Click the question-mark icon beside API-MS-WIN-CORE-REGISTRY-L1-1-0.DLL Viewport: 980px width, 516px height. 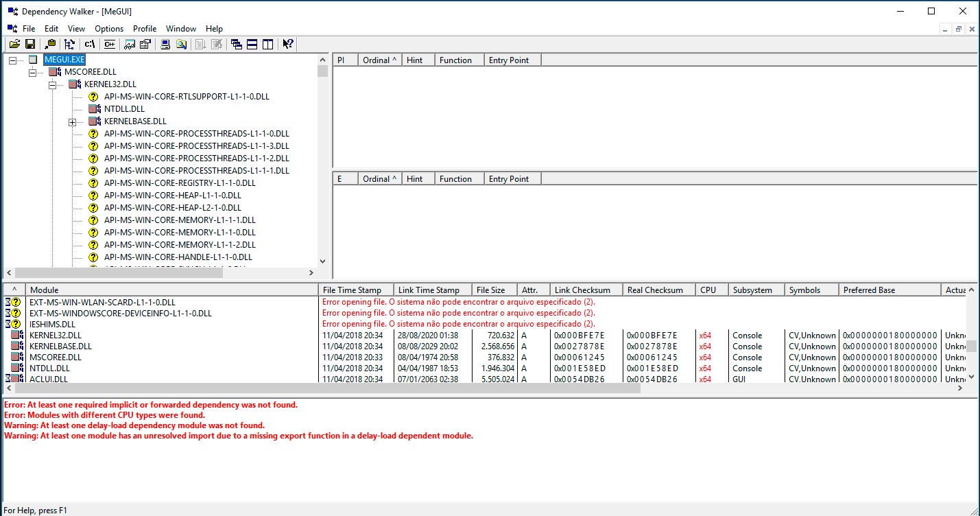[x=94, y=183]
